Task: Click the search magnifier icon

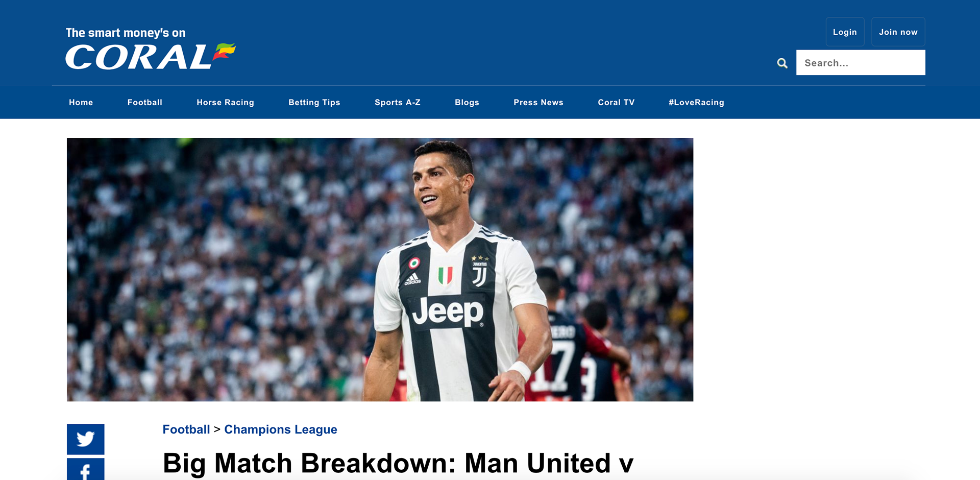Action: click(782, 63)
